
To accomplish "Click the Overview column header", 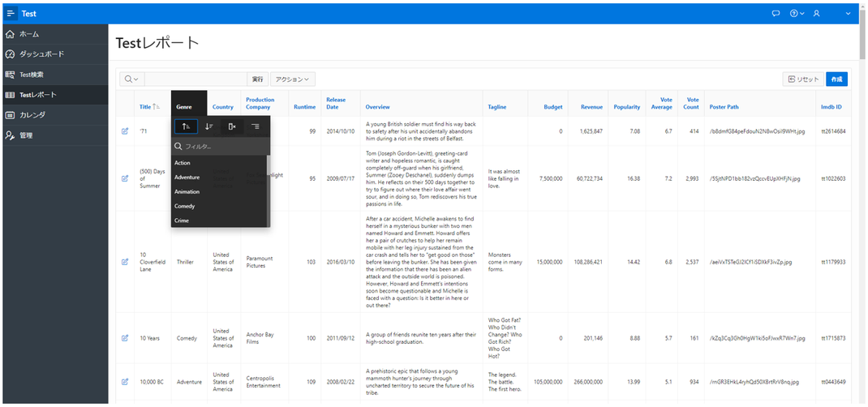I will (378, 107).
